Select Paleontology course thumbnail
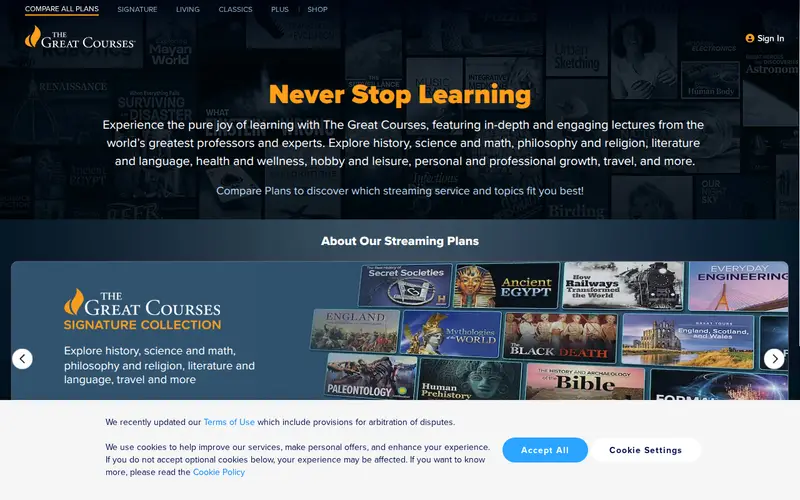Screen dimensions: 800x500 click(370, 377)
